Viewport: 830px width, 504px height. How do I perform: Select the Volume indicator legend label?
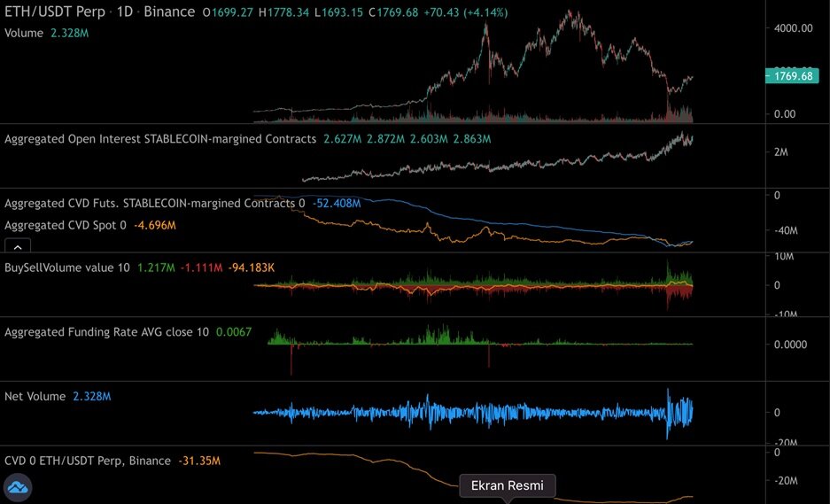click(23, 32)
